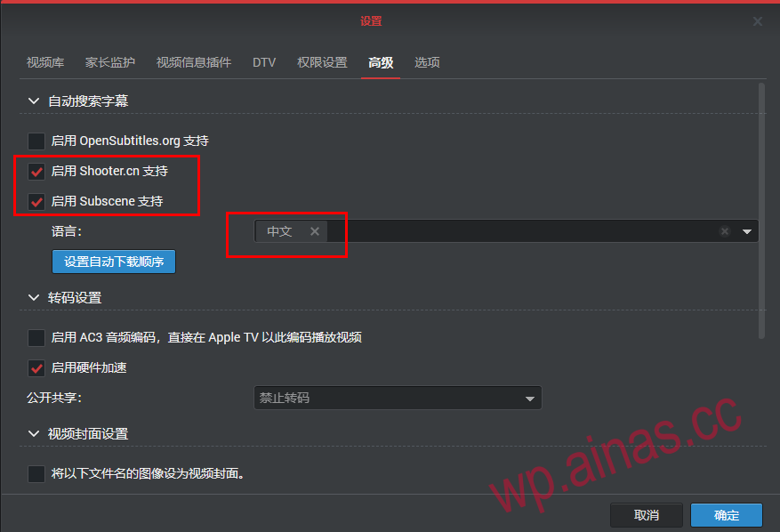
Task: Collapse the 视频封面设置 section
Action: [33, 433]
